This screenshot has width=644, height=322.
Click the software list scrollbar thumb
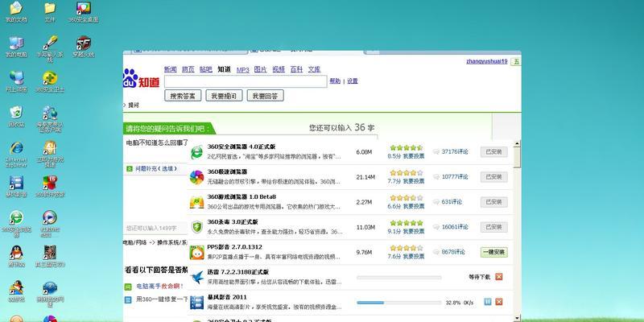(517, 158)
